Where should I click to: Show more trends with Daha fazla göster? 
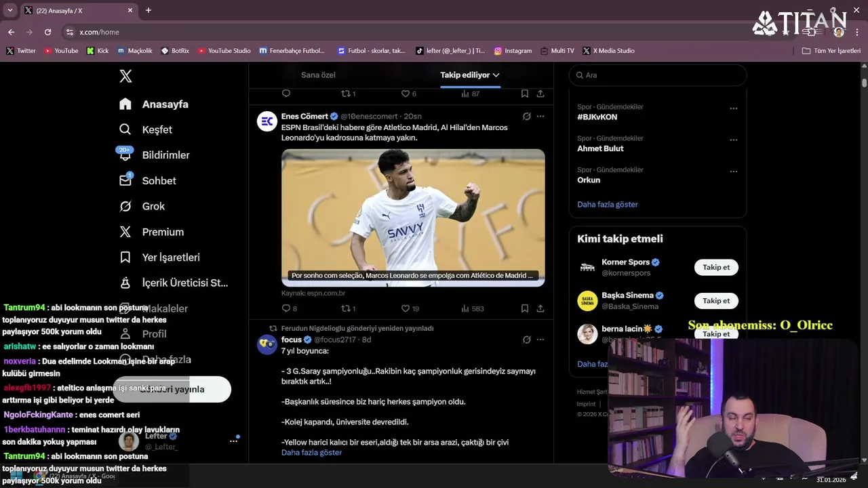click(608, 204)
